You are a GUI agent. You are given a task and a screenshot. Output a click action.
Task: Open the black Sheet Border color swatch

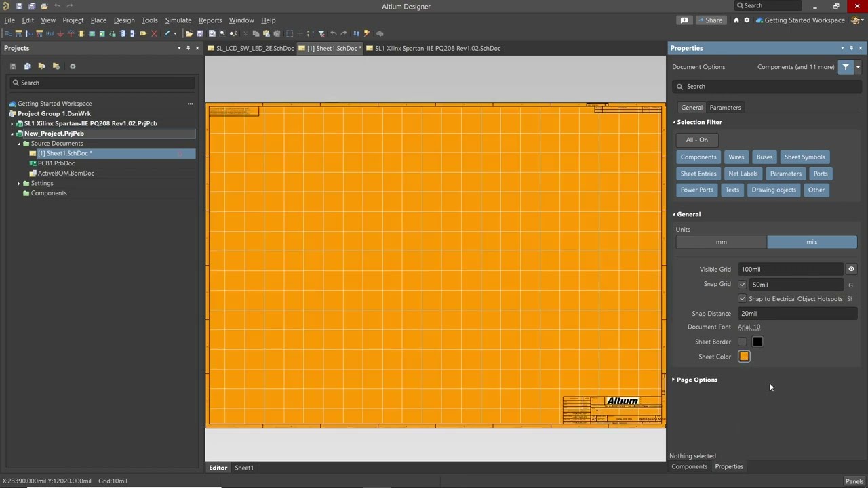tap(757, 342)
